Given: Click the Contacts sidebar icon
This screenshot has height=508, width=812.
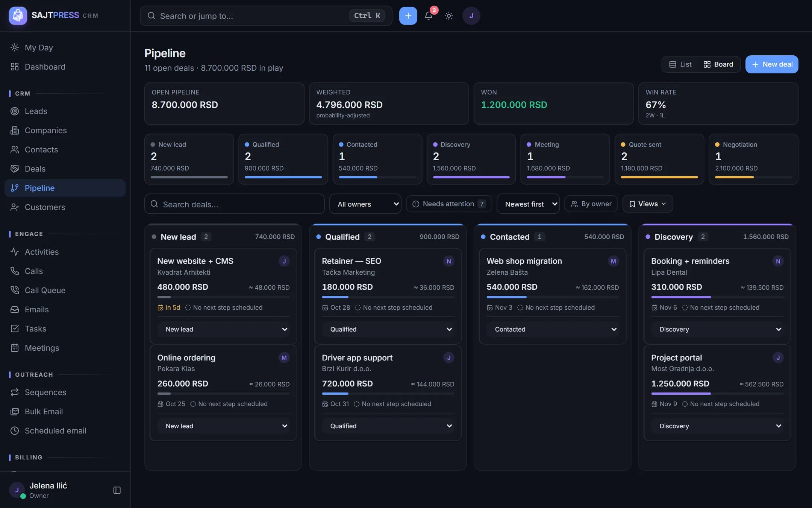Looking at the screenshot, I should tap(15, 149).
